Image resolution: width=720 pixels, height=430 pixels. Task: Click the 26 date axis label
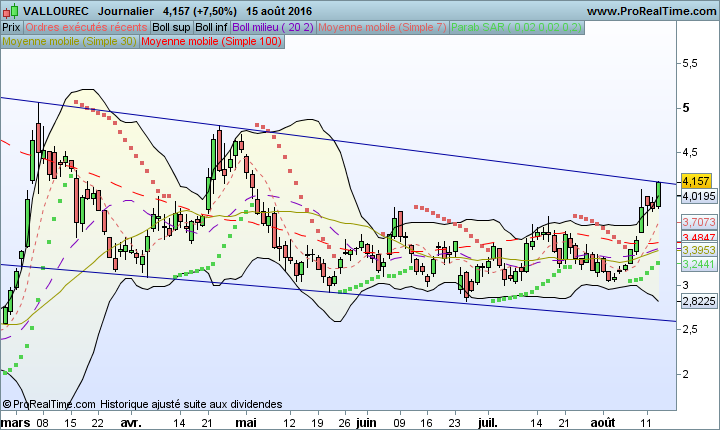344,423
